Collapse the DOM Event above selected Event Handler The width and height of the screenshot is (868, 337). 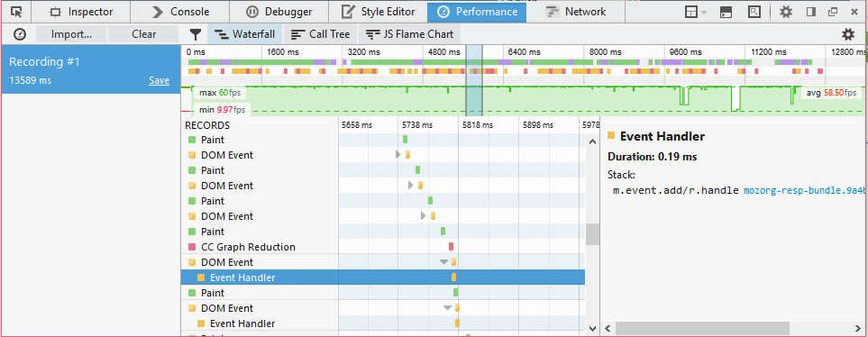tap(444, 262)
